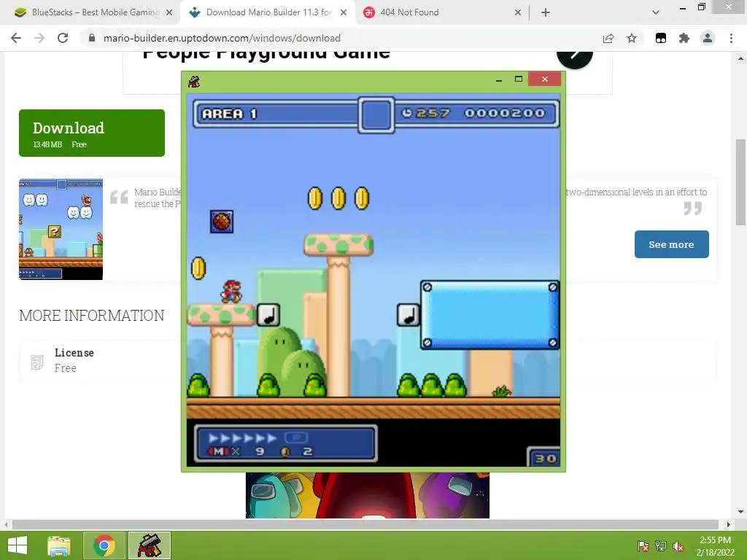
Task: Go back in Chrome browser
Action: point(16,38)
